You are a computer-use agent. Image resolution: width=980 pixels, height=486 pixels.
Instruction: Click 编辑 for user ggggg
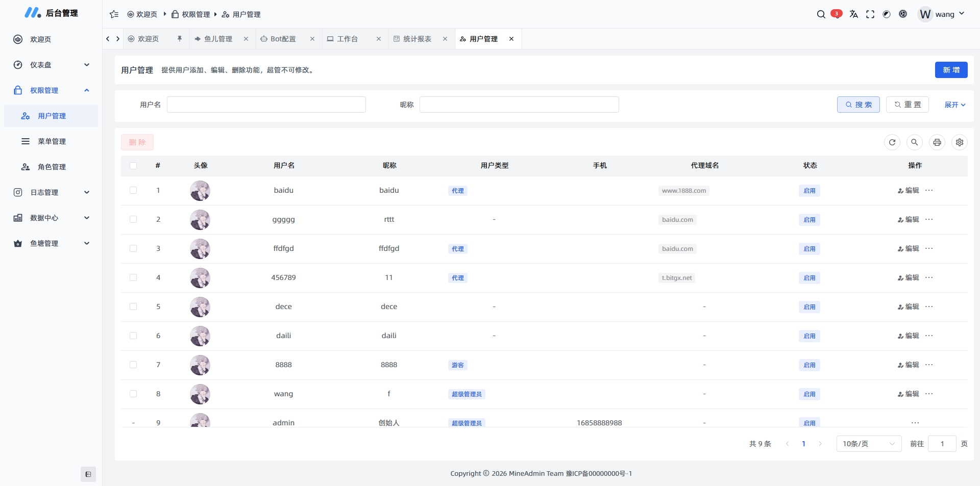coord(909,219)
